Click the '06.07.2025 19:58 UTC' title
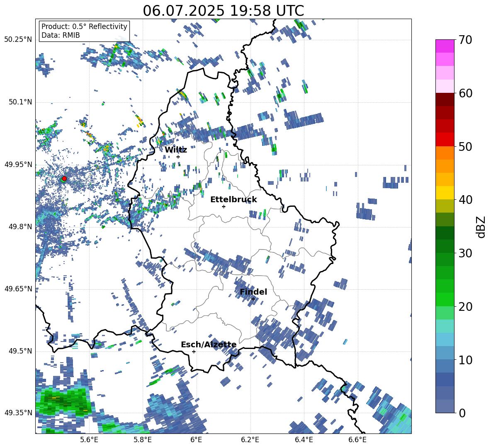This screenshot has width=491, height=448. pos(223,11)
